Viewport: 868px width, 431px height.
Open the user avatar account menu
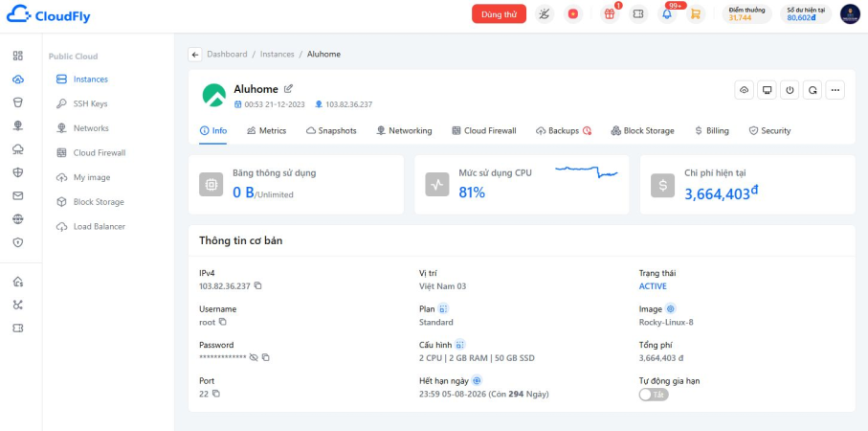point(850,14)
